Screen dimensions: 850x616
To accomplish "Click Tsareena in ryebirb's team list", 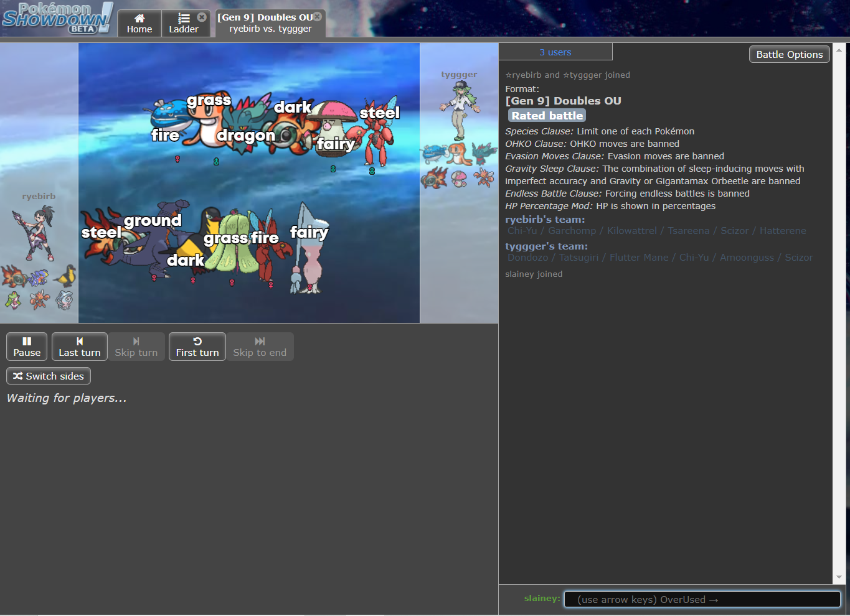I will pyautogui.click(x=688, y=231).
